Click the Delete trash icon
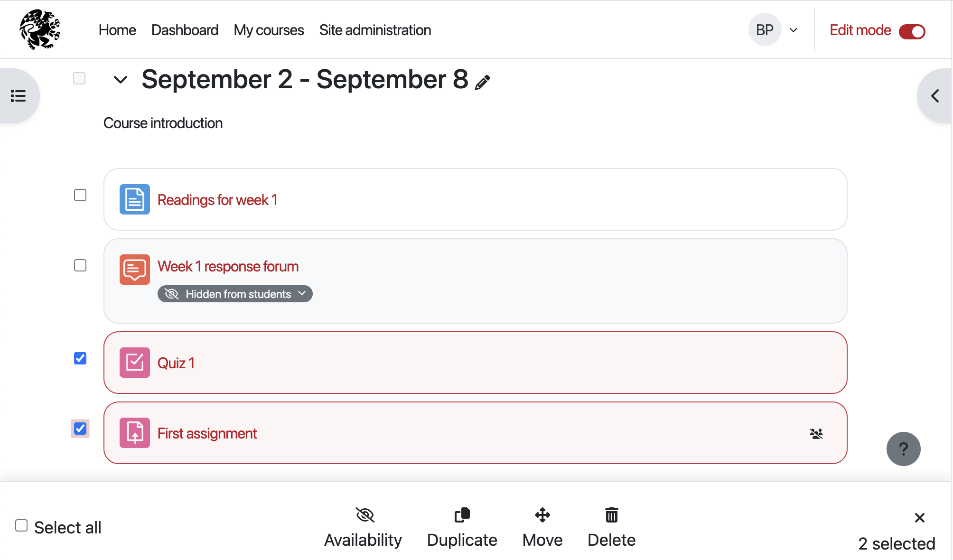Viewport: 953px width, 560px height. [x=611, y=515]
